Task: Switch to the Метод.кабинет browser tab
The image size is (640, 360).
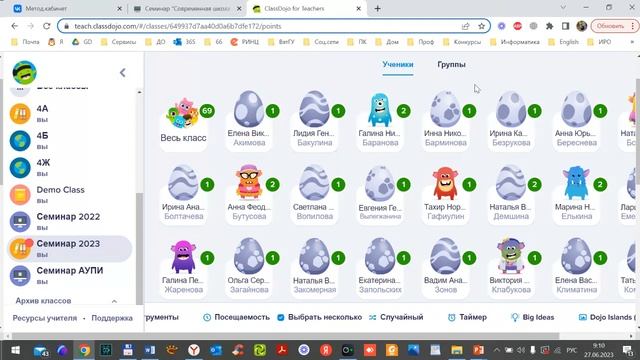Action: (x=68, y=9)
